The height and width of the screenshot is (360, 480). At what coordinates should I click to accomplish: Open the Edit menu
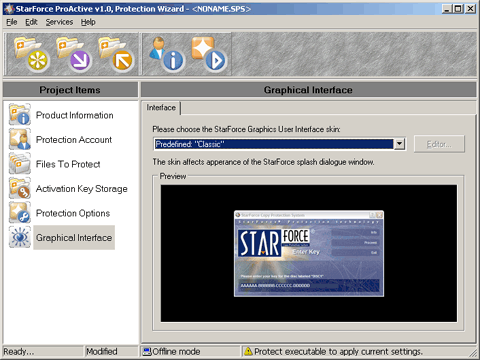point(31,22)
